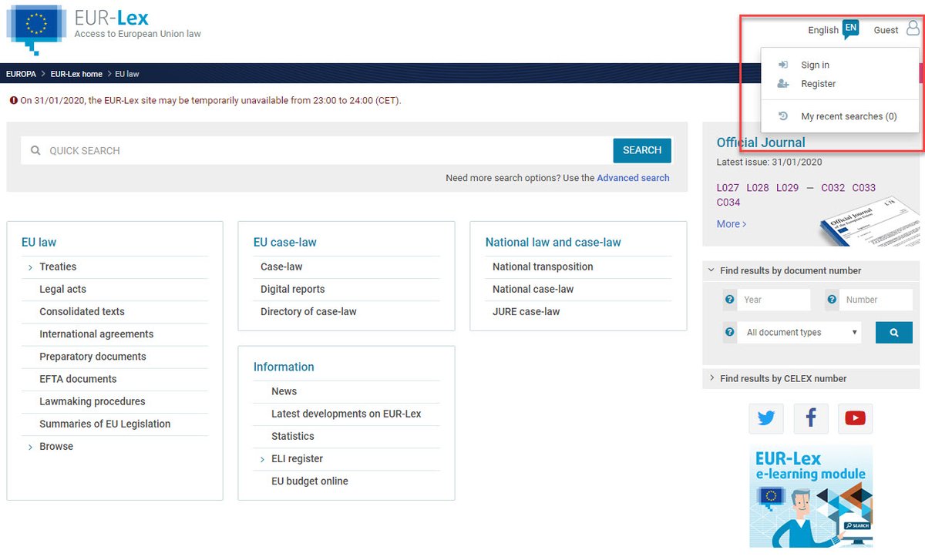Select Sign in from user menu

[x=815, y=65]
